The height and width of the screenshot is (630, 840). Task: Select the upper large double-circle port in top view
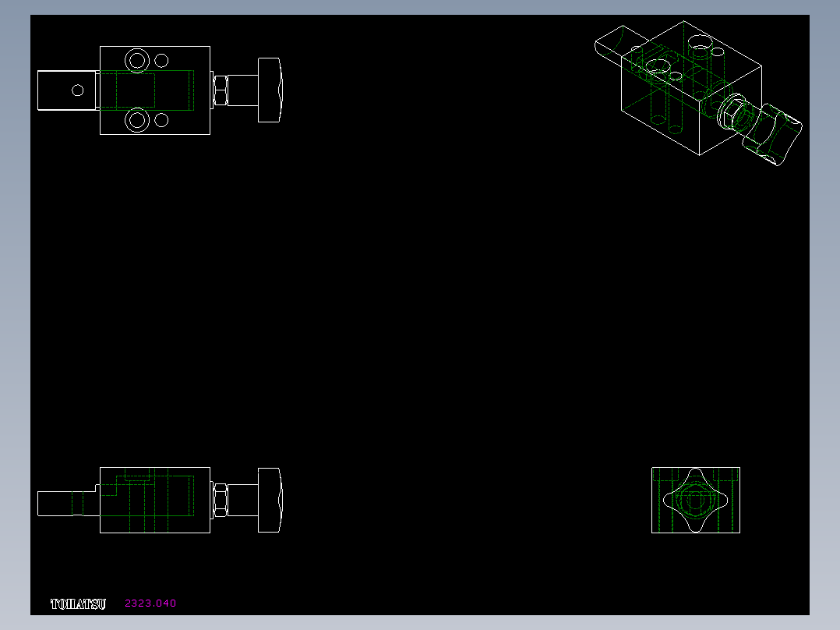(137, 61)
